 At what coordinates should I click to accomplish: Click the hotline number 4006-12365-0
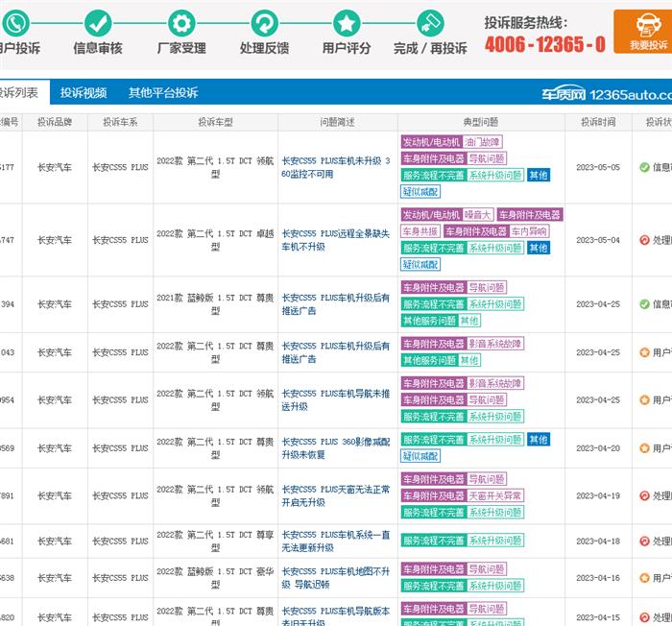tap(544, 44)
